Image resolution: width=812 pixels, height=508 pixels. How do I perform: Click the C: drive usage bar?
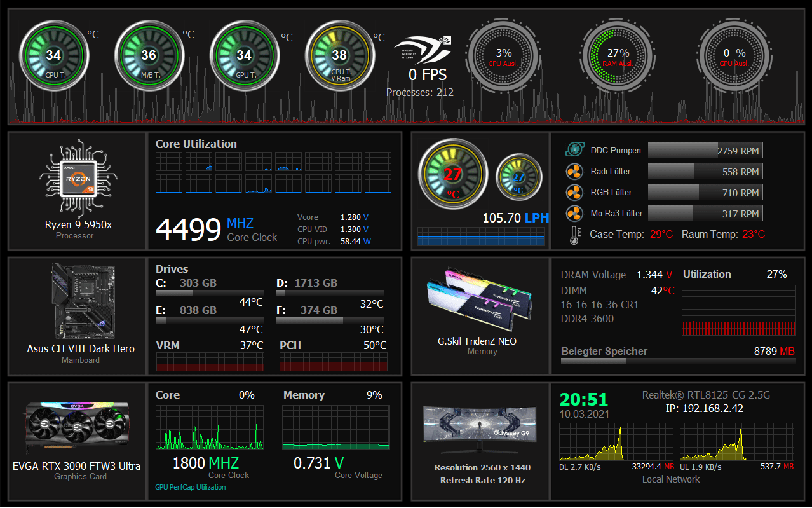(210, 294)
